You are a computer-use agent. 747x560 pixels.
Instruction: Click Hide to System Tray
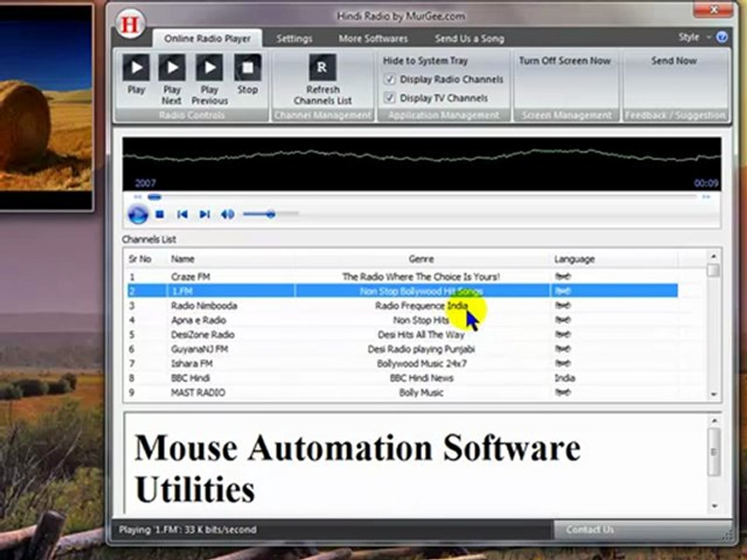coord(425,61)
